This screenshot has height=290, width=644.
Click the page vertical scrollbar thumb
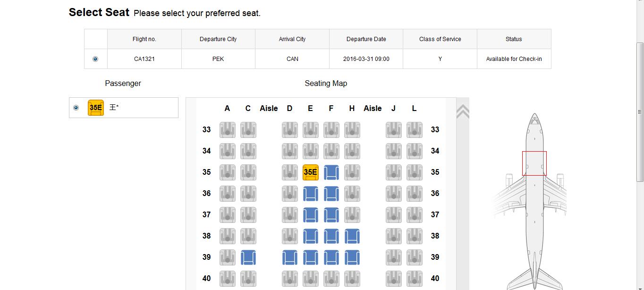coord(640,112)
